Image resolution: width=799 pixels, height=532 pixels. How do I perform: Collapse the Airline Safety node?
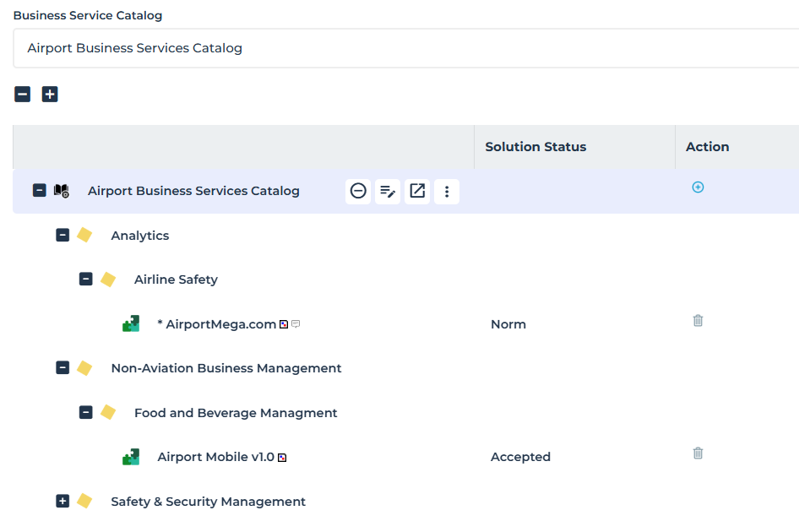coord(86,280)
